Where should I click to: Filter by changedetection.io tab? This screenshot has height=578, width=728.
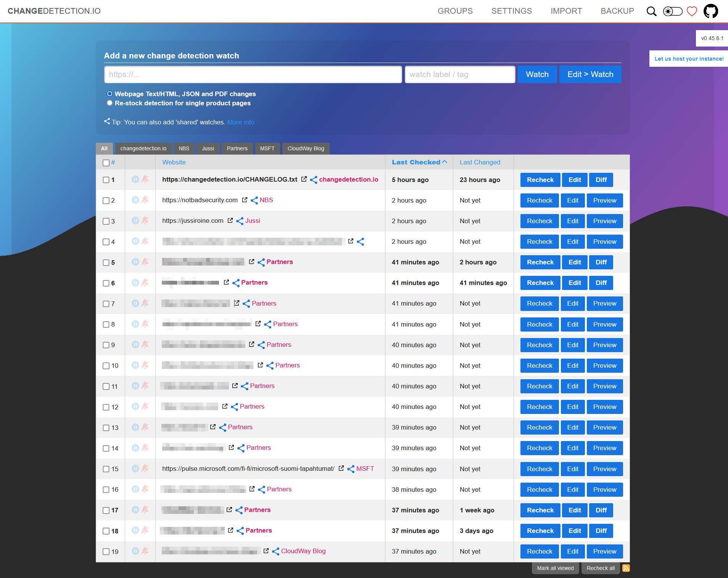143,148
